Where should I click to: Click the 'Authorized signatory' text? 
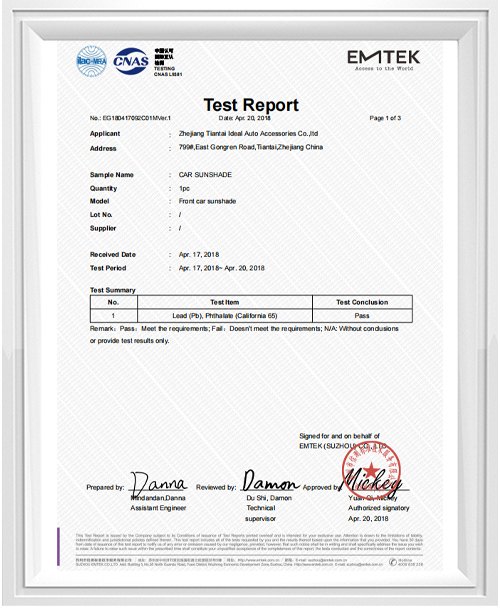tap(379, 508)
